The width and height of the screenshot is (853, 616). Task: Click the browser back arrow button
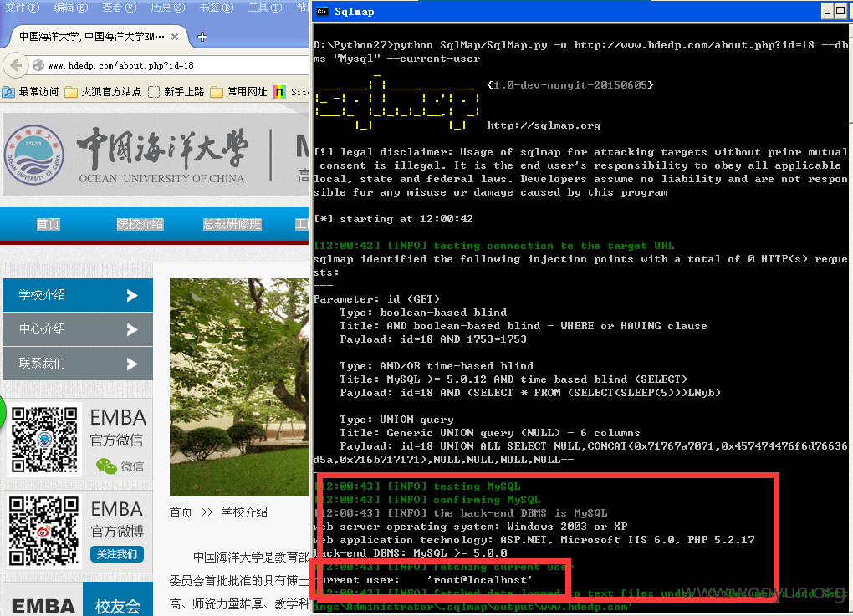(16, 65)
